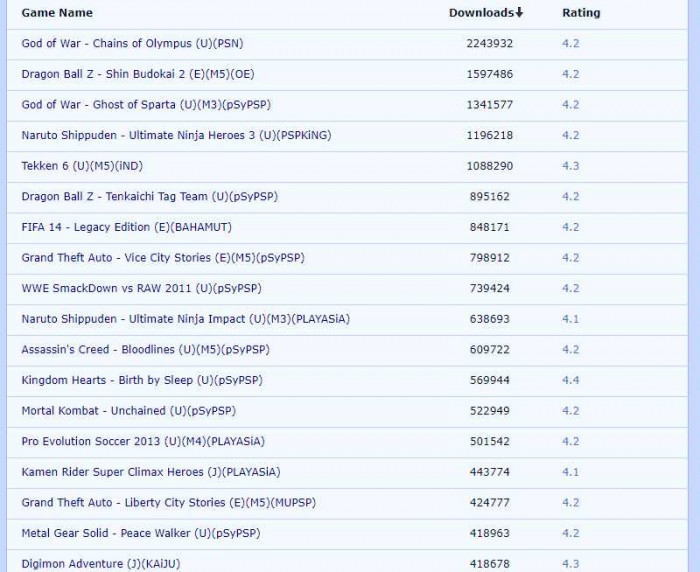700x572 pixels.
Task: Click the Downloads descending sort arrow
Action: 519,13
